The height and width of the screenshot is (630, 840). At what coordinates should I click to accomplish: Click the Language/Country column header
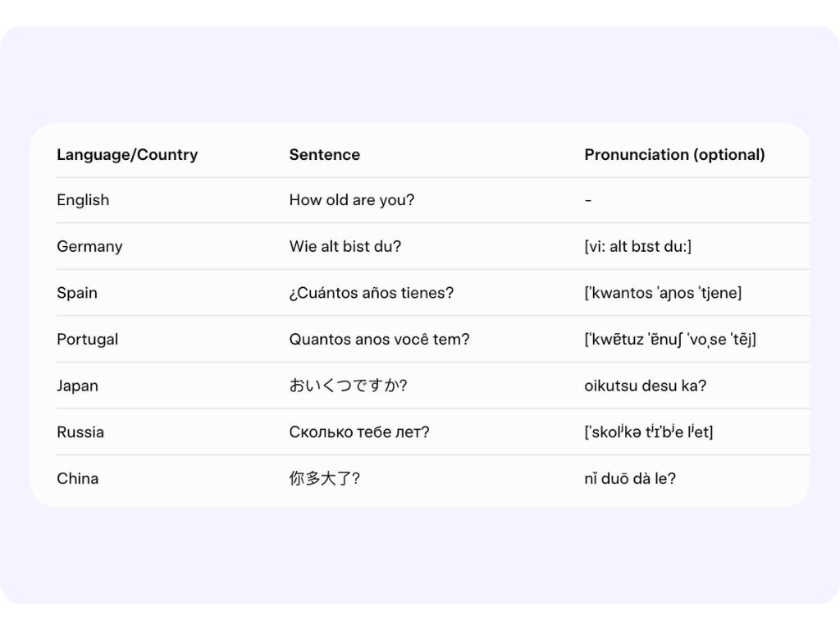click(x=126, y=154)
